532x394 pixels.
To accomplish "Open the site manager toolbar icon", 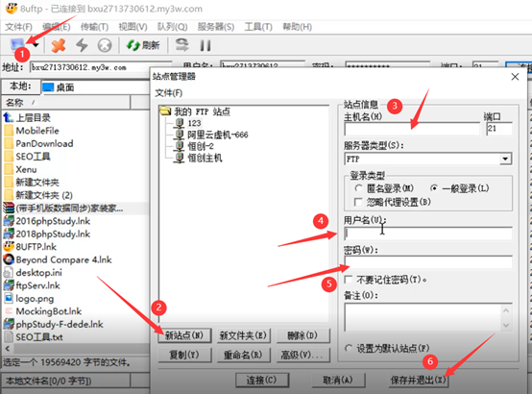I will point(17,44).
